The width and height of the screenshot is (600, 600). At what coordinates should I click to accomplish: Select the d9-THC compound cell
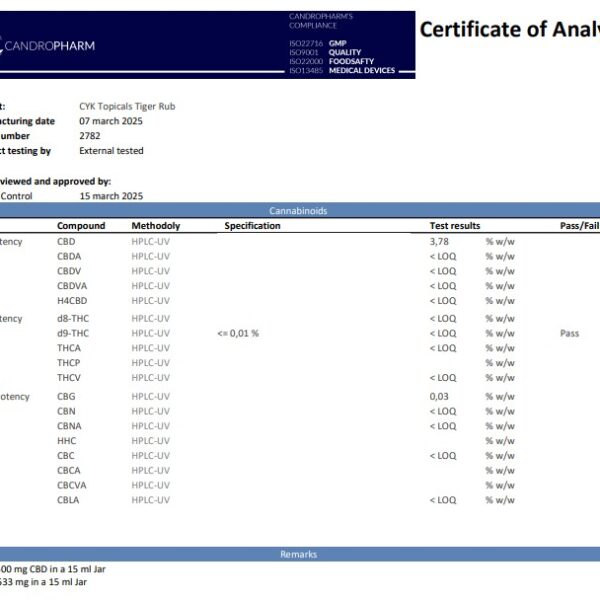pyautogui.click(x=73, y=333)
